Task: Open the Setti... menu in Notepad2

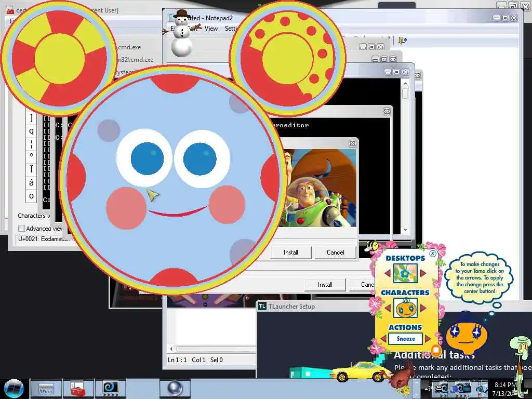Action: 231,29
